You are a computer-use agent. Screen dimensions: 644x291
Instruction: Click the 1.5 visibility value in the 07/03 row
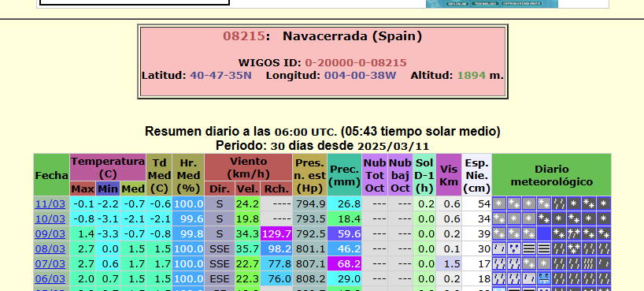pyautogui.click(x=449, y=263)
